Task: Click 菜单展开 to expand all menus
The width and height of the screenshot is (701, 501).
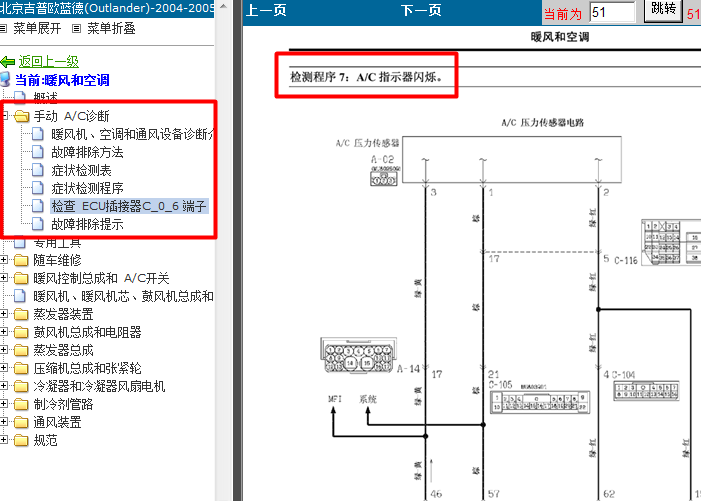Action: click(37, 29)
